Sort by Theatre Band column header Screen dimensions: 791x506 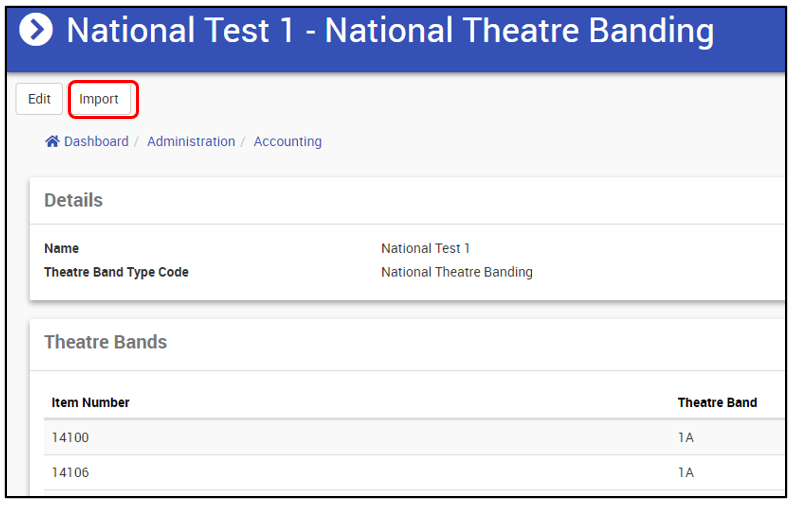[x=717, y=403]
